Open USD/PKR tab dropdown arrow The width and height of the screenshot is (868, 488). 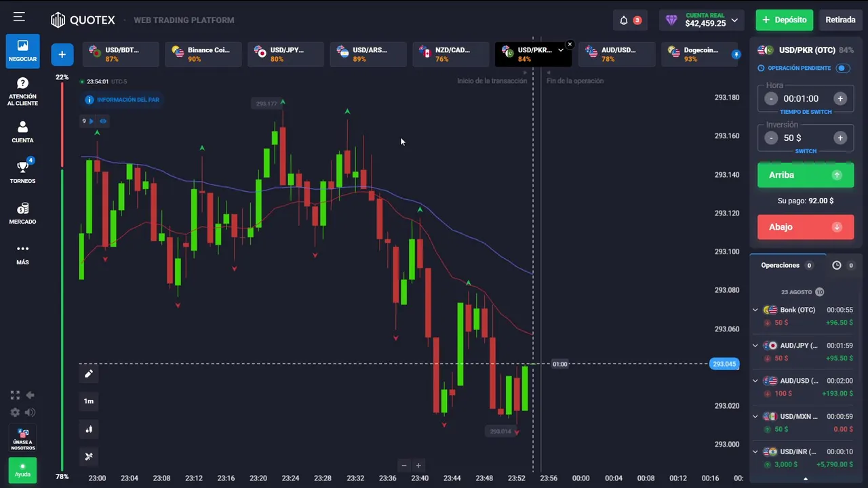click(x=561, y=50)
